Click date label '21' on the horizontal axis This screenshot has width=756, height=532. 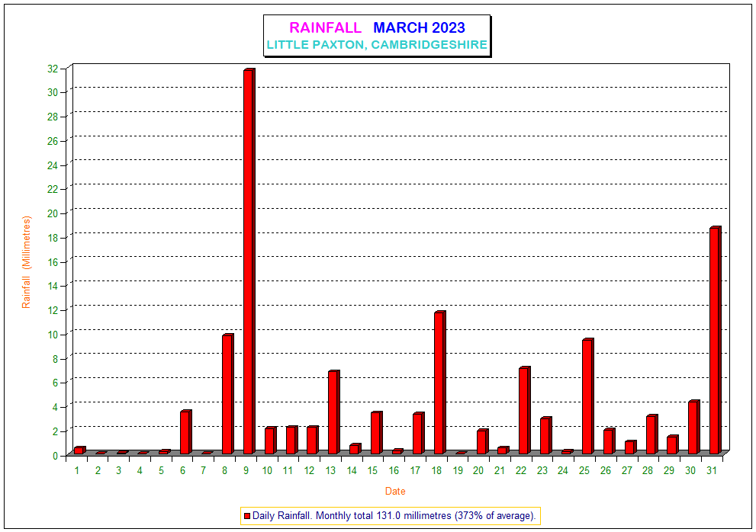point(500,470)
